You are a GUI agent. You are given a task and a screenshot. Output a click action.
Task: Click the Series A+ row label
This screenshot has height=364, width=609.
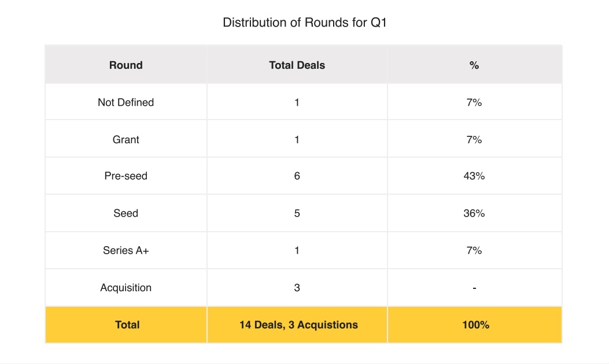pos(126,250)
